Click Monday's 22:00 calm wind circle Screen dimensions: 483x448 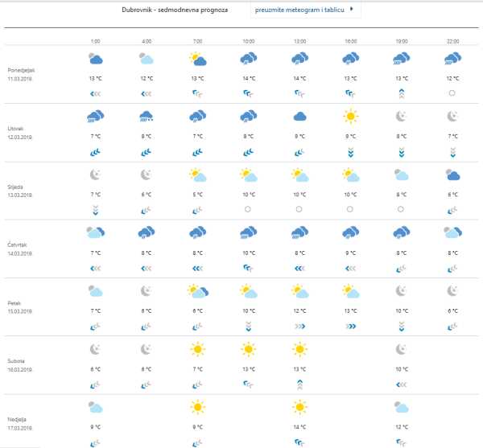452,93
